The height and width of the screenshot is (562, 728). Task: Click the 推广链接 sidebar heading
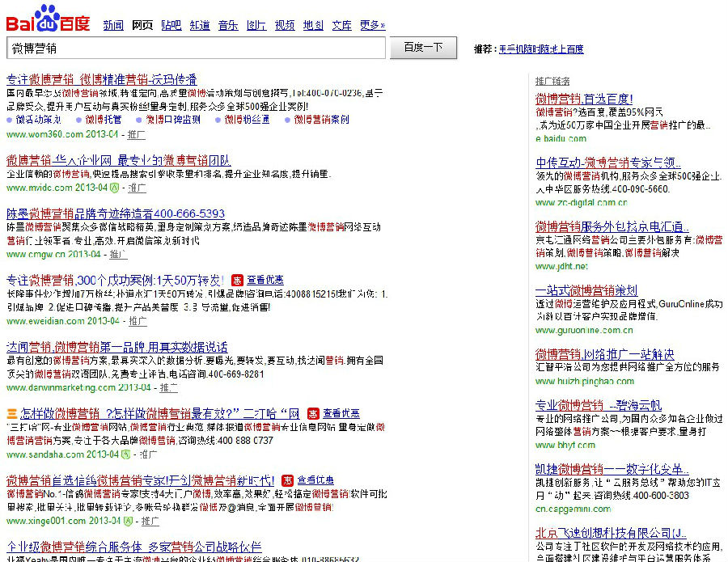552,81
